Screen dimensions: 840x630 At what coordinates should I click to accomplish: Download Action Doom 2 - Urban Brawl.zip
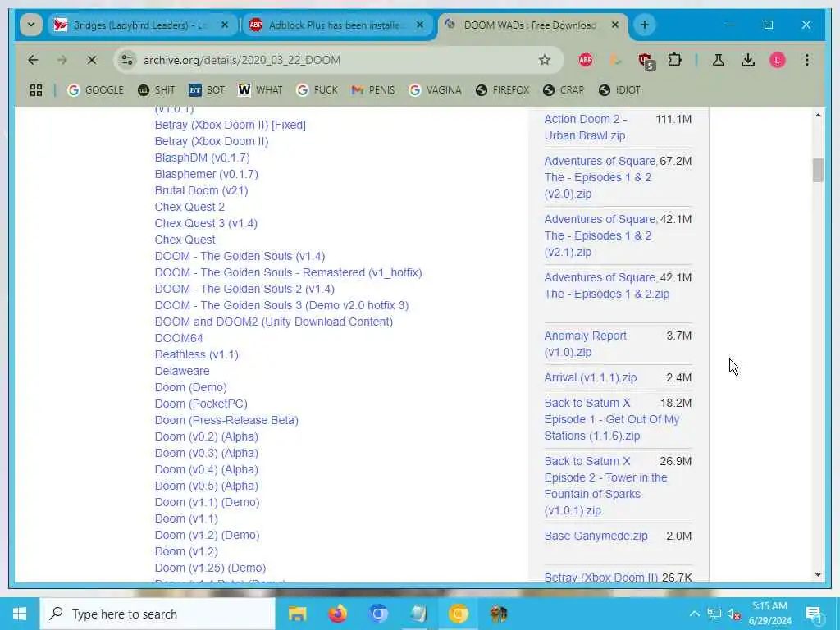coord(586,127)
